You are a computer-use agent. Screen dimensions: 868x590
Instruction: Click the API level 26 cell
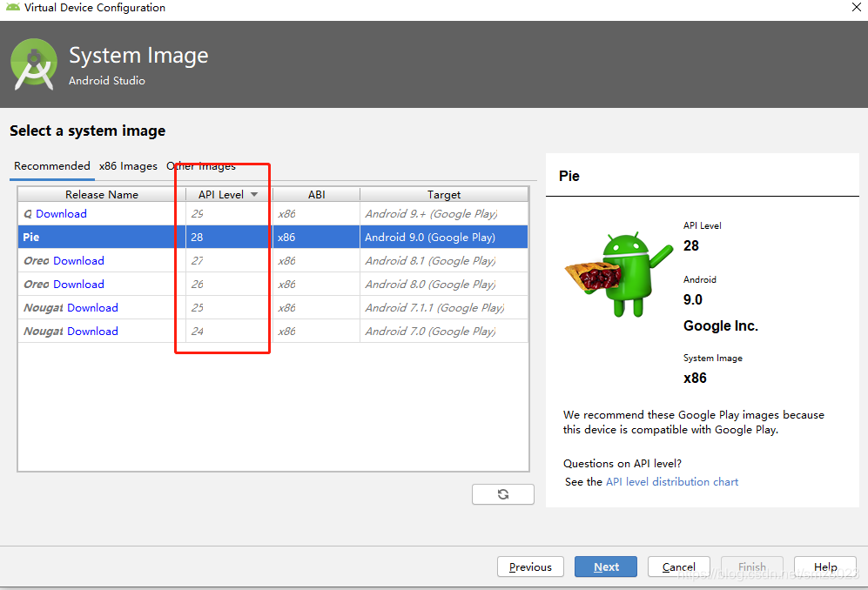click(x=229, y=284)
